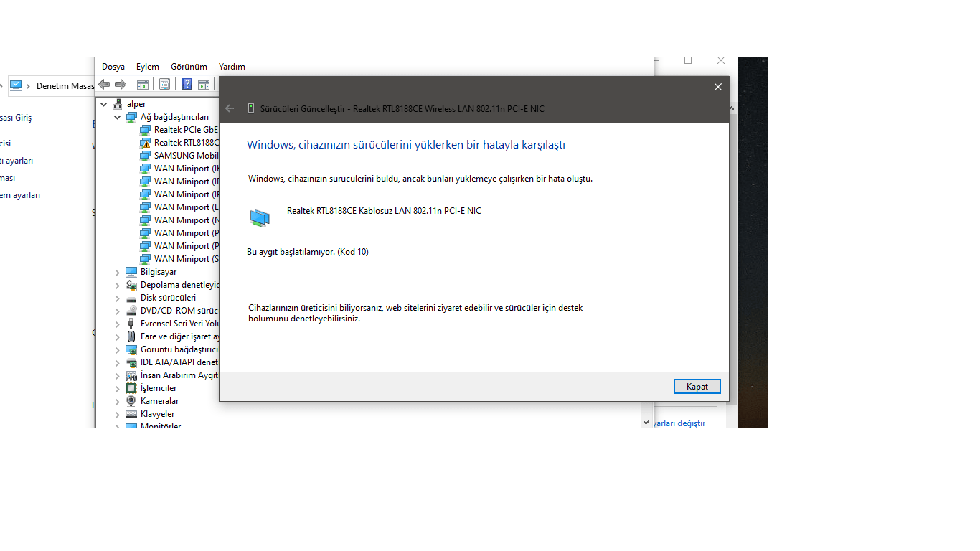This screenshot has width=980, height=551.
Task: Select the Klavyeler tree item label
Action: point(158,414)
